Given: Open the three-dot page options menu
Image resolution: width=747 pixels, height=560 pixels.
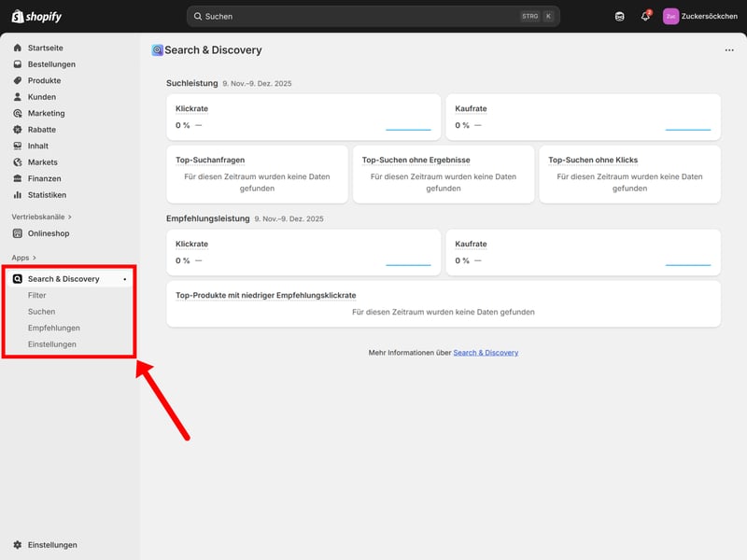Looking at the screenshot, I should point(729,50).
